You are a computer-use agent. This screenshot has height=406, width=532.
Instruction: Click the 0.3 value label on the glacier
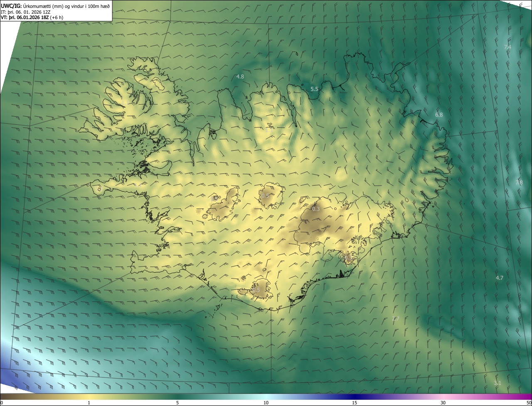pos(316,209)
